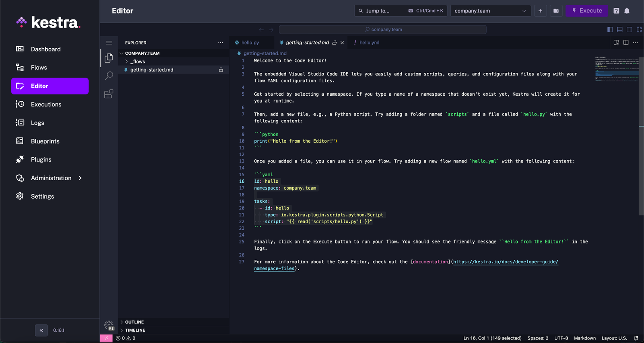Click the plus button to create
The height and width of the screenshot is (343, 644).
(540, 11)
